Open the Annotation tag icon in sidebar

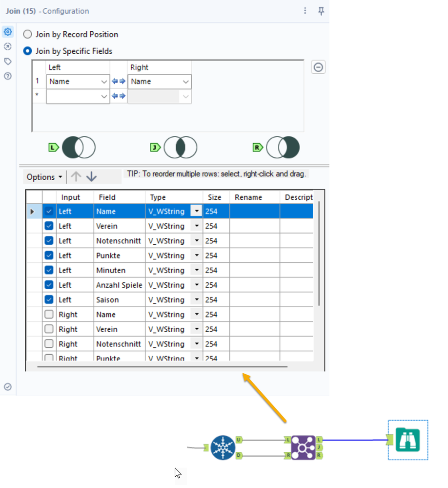[8, 62]
